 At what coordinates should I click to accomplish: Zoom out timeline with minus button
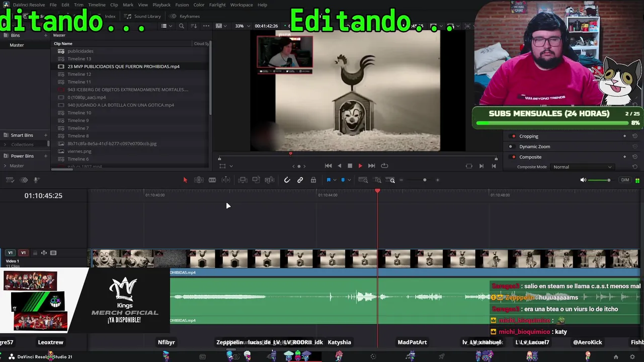(401, 180)
